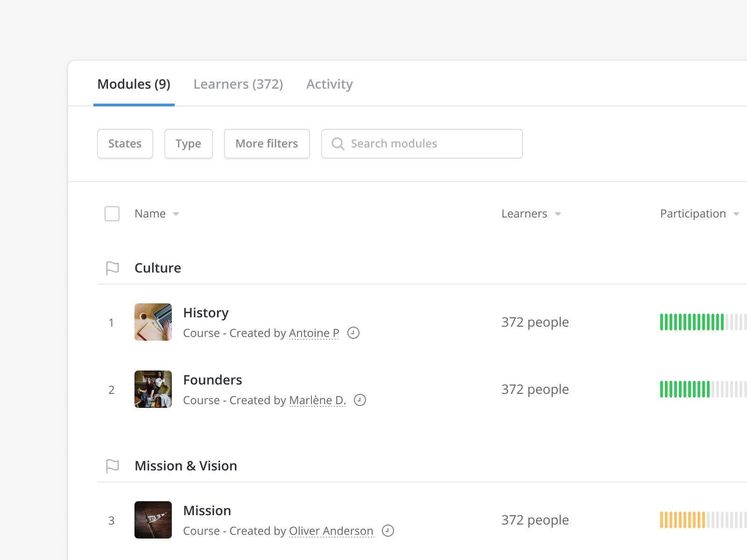
Task: Switch to the Activity tab
Action: click(330, 84)
